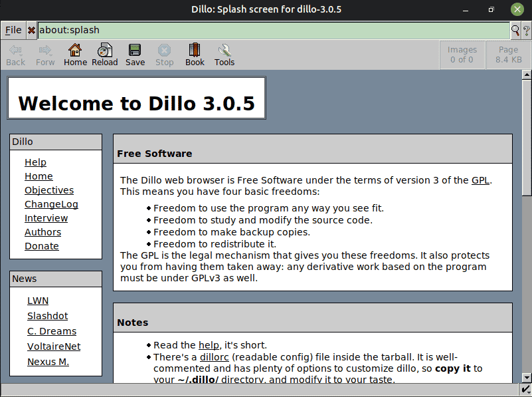Open the dillorc link in Notes
The height and width of the screenshot is (397, 532).
215,357
